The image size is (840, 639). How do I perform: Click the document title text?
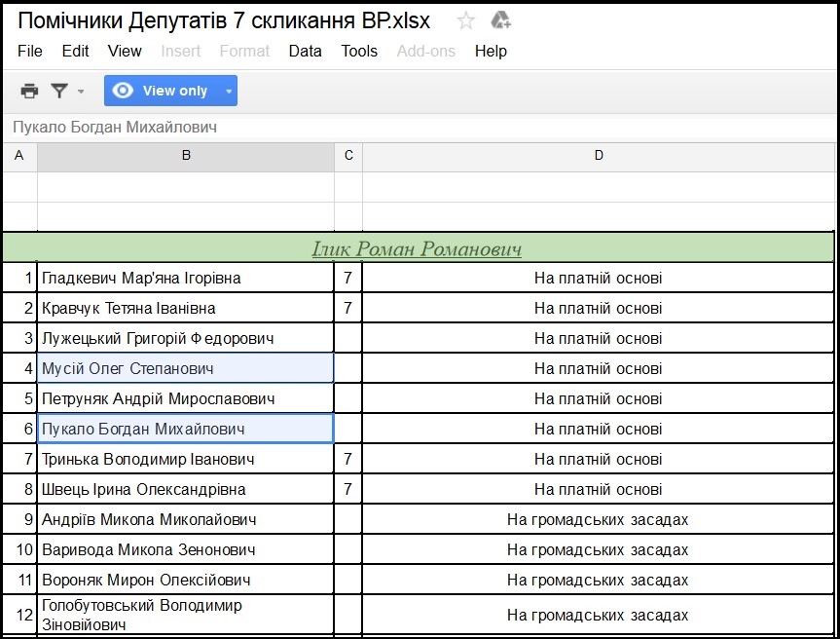[224, 20]
